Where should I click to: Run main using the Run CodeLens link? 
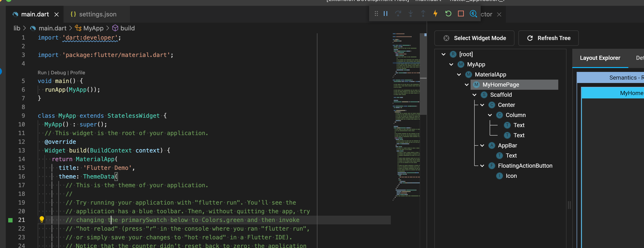click(42, 72)
